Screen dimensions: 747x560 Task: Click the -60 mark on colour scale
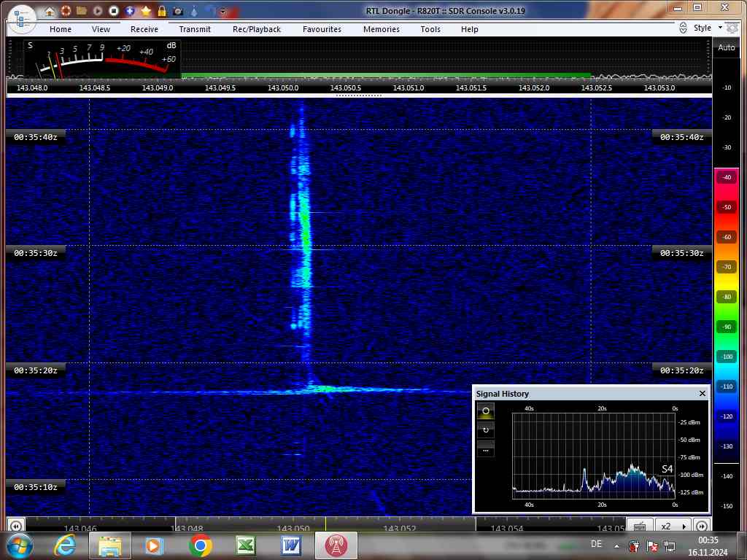[727, 237]
